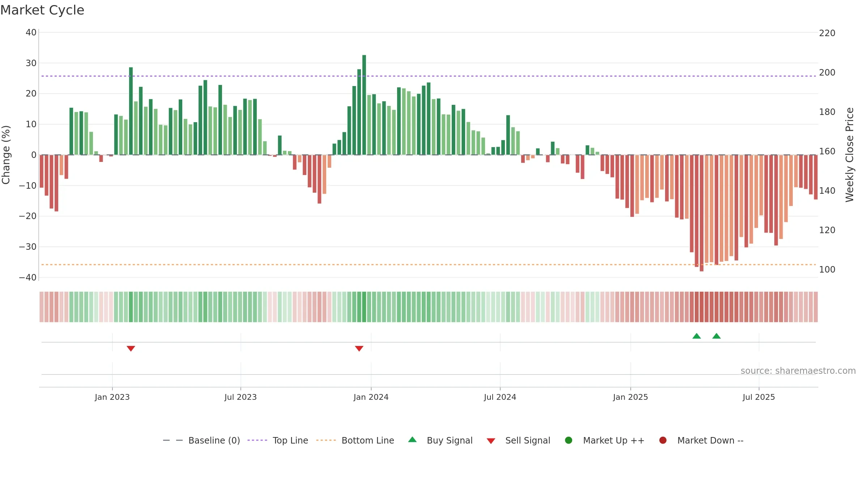Click the Jan 2025 x-axis label

click(630, 397)
